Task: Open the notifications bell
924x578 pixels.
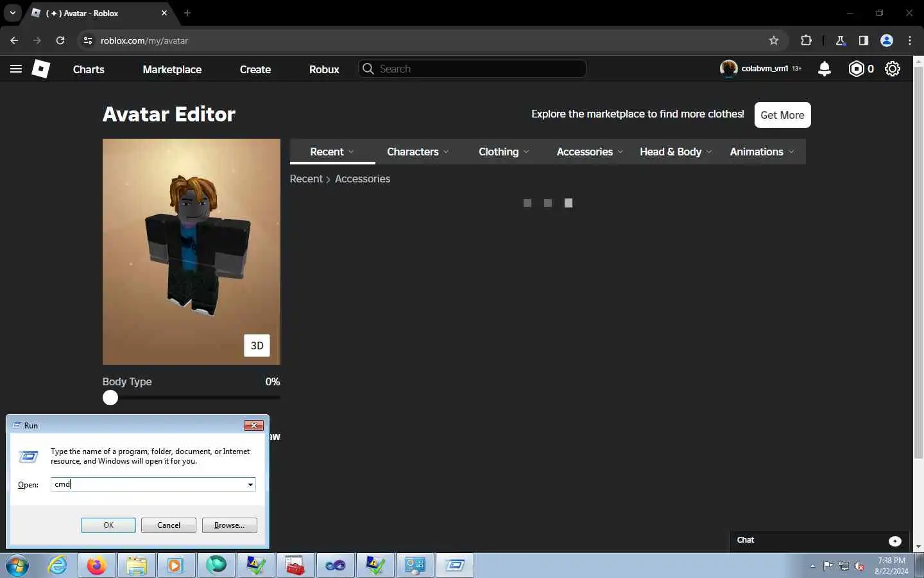Action: tap(825, 69)
